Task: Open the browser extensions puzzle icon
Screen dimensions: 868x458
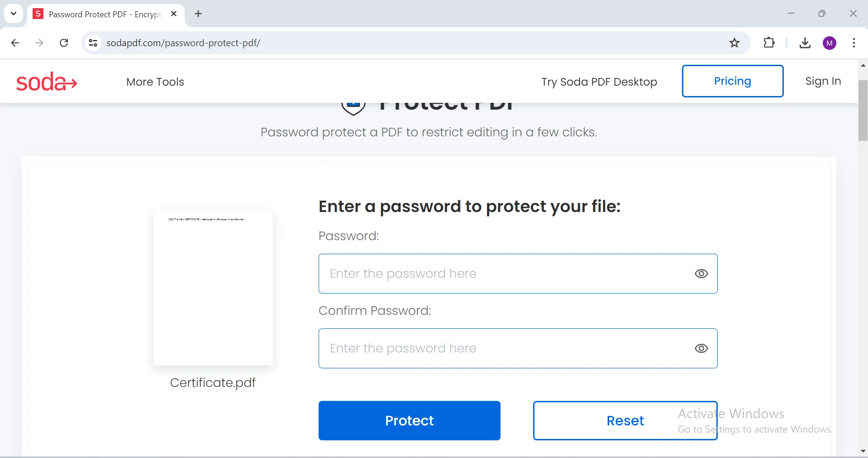Action: click(769, 43)
